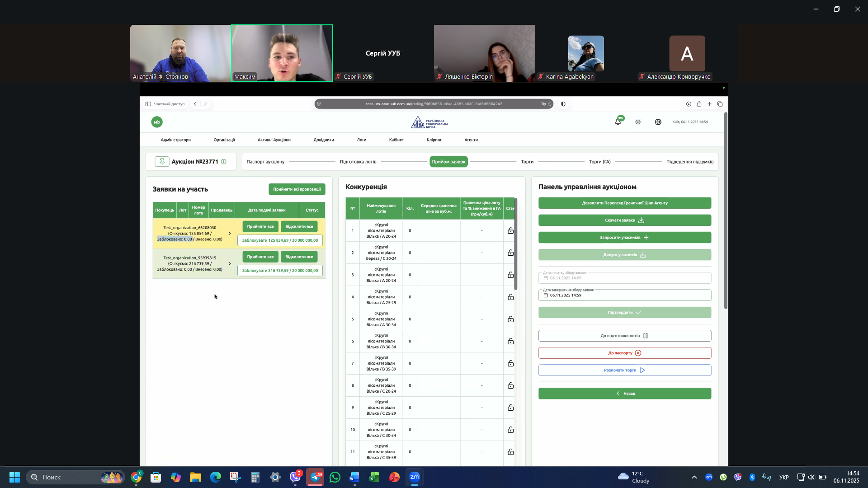The image size is (868, 488).
Task: Click the Конкуренція table vertical scrollbar
Action: [515, 244]
